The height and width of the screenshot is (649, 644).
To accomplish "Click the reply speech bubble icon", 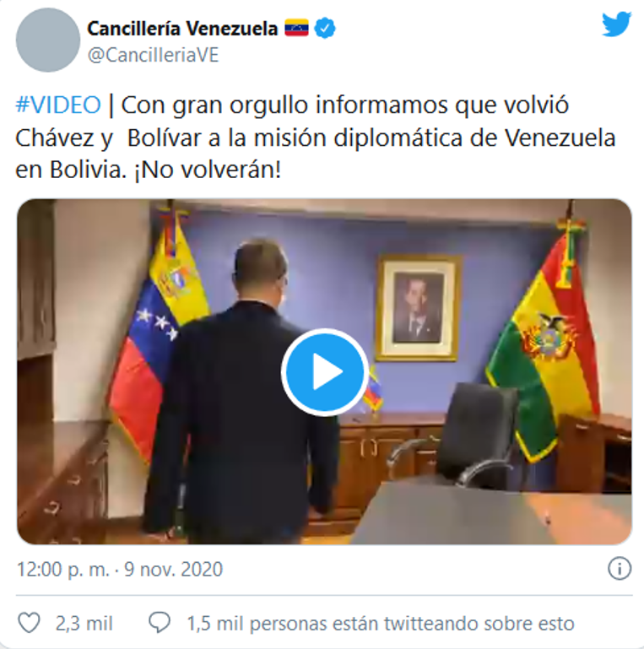I will 160,623.
